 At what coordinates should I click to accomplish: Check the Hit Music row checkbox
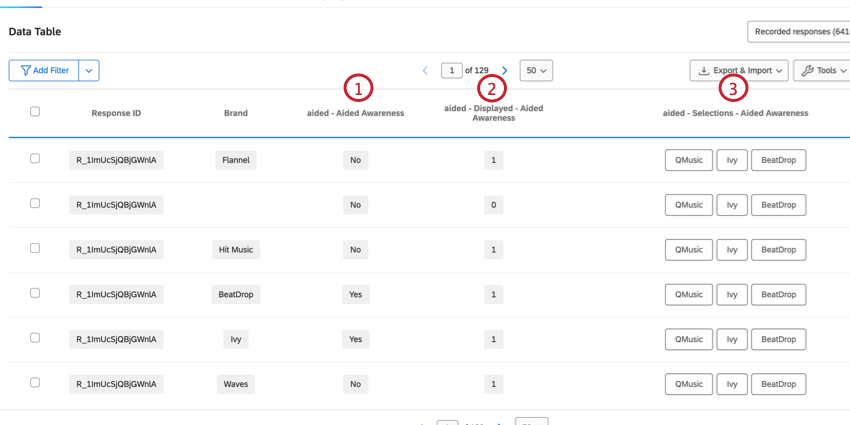(x=35, y=248)
